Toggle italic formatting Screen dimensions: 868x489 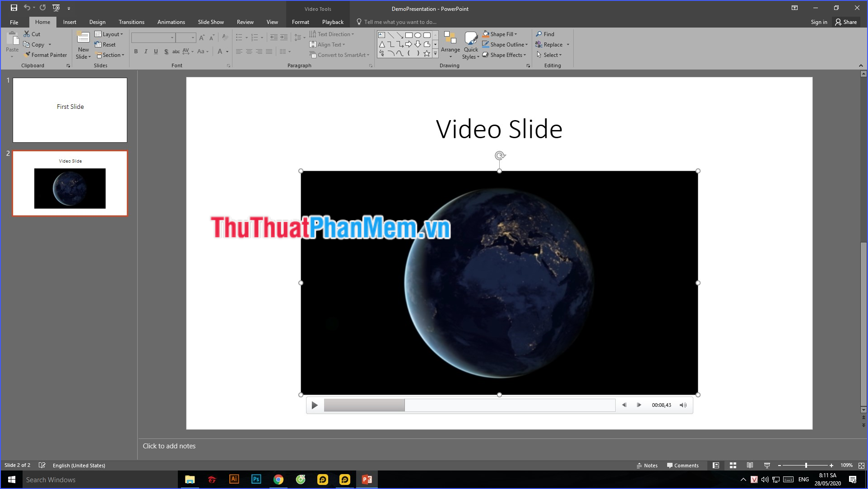[x=145, y=51]
